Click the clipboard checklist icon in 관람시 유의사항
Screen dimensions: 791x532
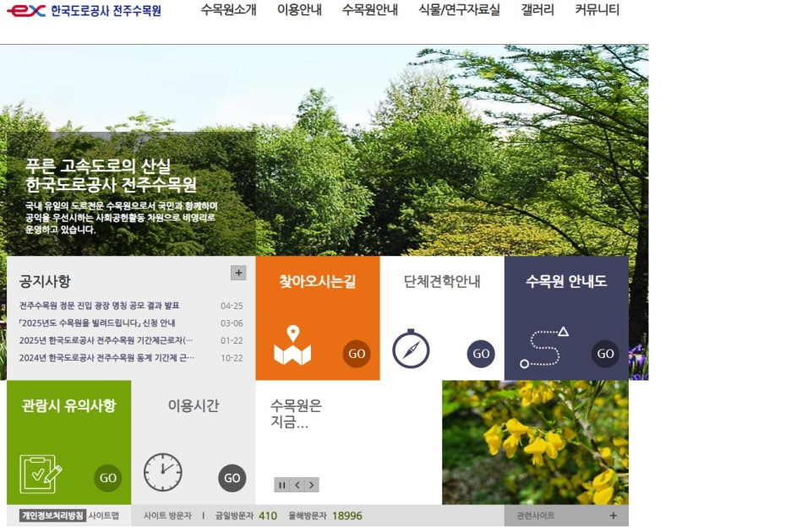coord(41,474)
